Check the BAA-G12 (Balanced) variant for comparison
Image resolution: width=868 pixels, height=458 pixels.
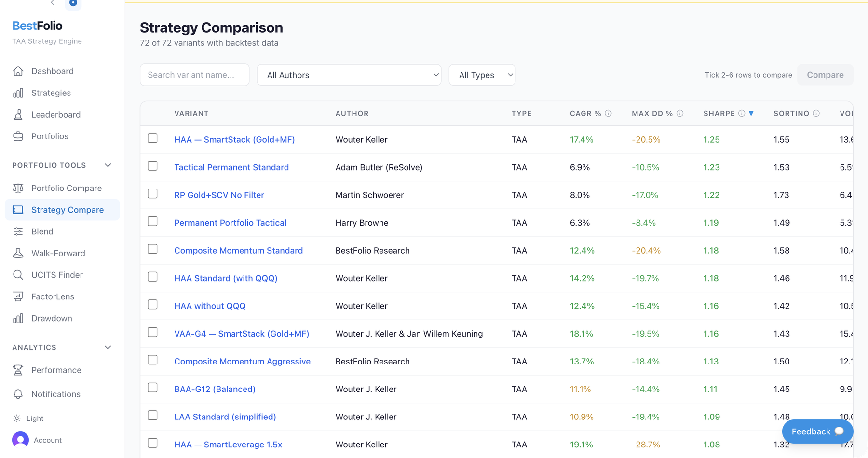(152, 387)
